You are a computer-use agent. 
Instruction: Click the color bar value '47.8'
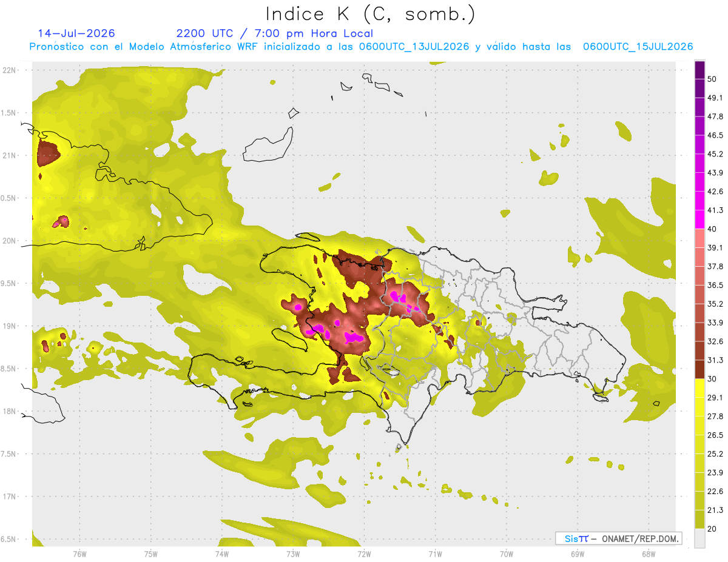coord(716,116)
